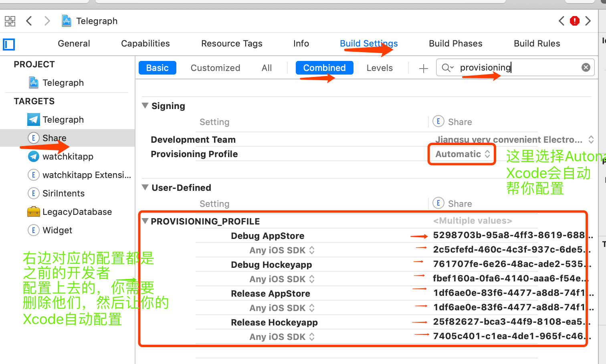
Task: Open the Info tab
Action: (301, 43)
